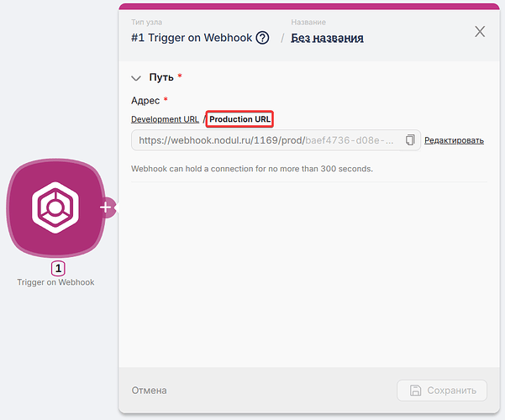The width and height of the screenshot is (505, 420).
Task: Close the node settings panel
Action: click(480, 32)
